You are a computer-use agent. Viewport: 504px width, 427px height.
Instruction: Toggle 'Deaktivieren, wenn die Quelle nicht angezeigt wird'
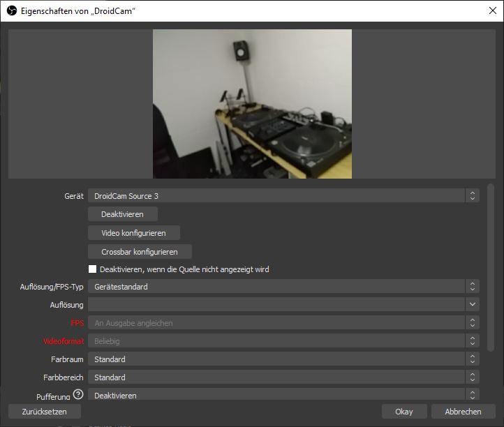point(93,269)
